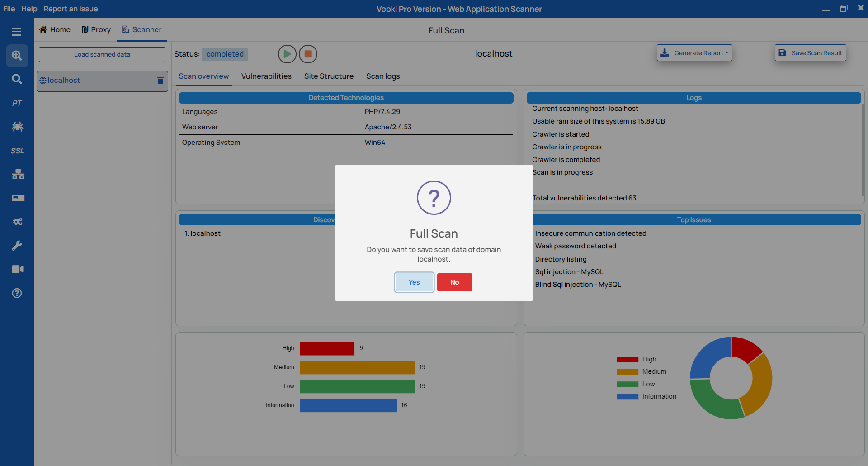Click the globe icon beside localhost
The height and width of the screenshot is (466, 868).
pyautogui.click(x=43, y=81)
